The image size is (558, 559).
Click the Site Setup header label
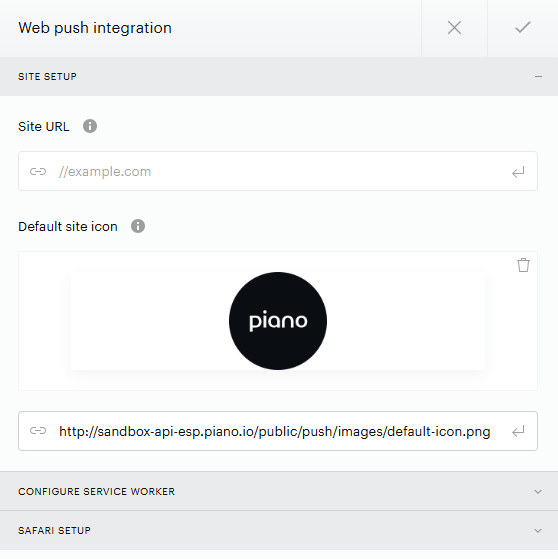coord(47,77)
